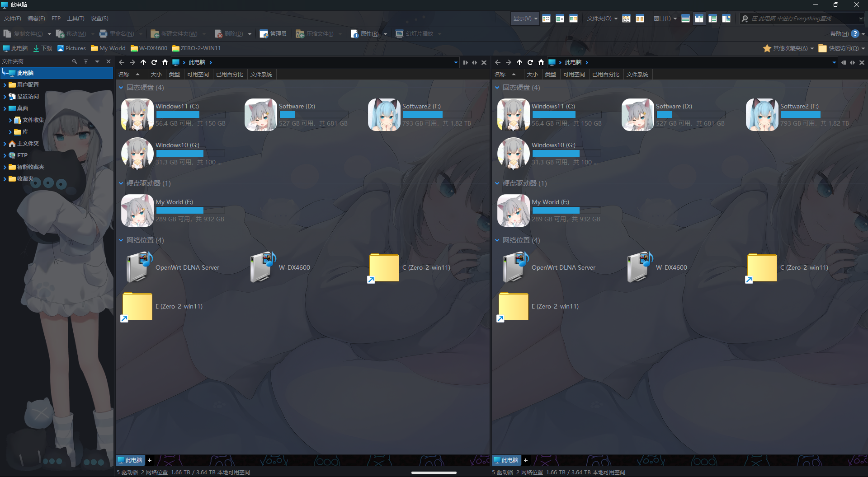Click the home icon in right pane
This screenshot has width=868, height=477.
pyautogui.click(x=541, y=62)
